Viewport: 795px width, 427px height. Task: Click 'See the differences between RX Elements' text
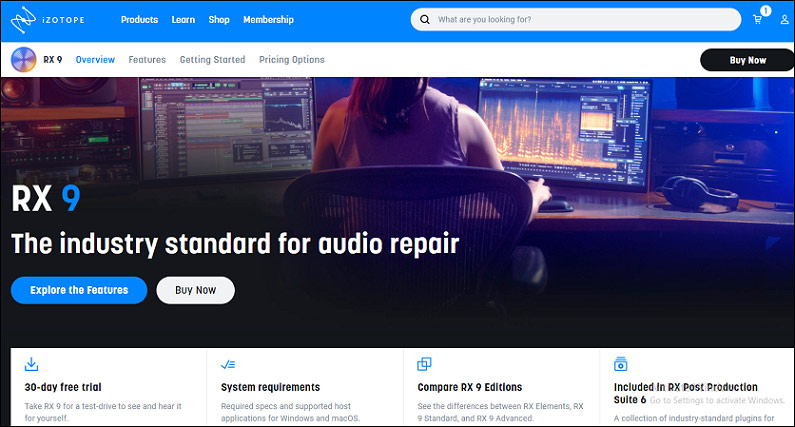[x=500, y=412]
